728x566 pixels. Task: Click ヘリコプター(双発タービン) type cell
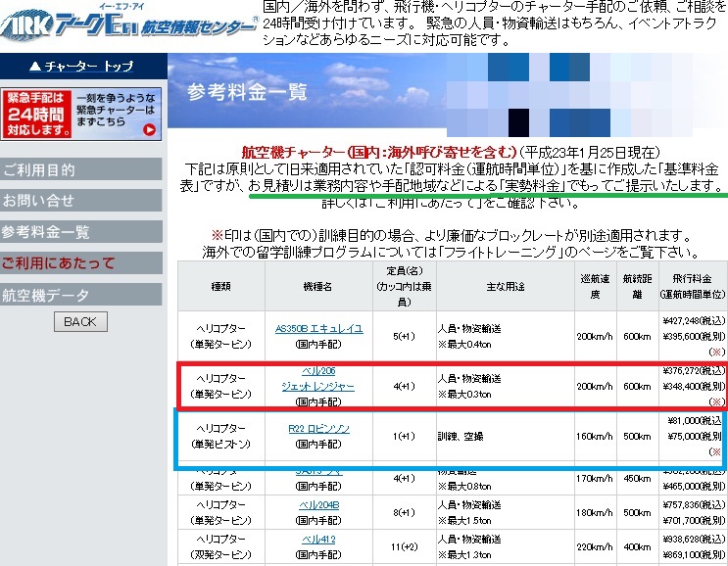pos(221,547)
